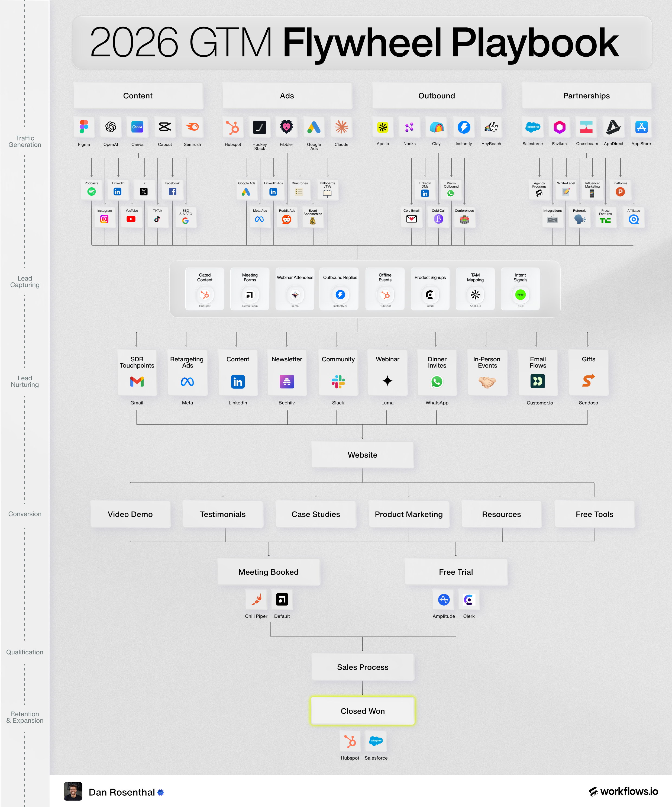Select the Hockey Stack icon
Screen dimensions: 672x807
(x=260, y=127)
